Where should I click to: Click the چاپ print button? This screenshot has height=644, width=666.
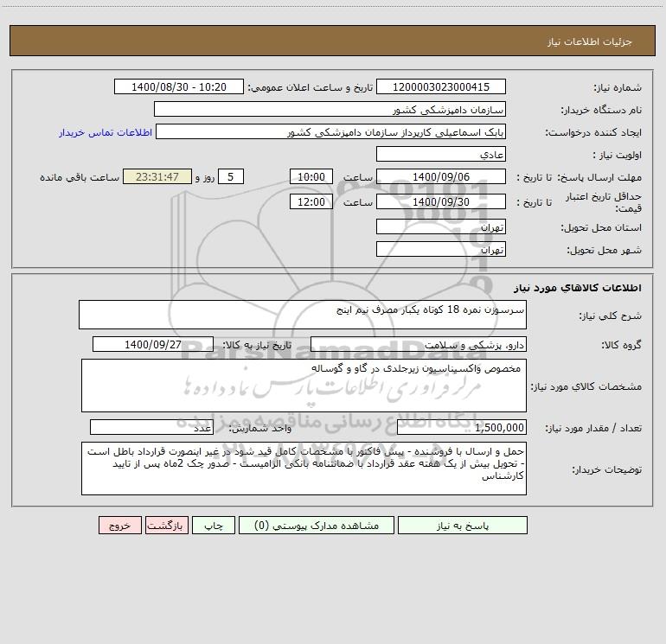click(214, 525)
